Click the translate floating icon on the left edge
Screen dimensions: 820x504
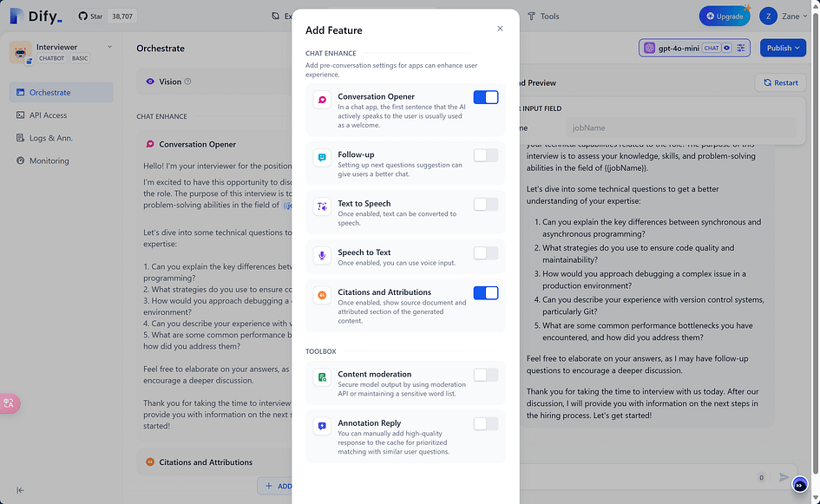10,403
